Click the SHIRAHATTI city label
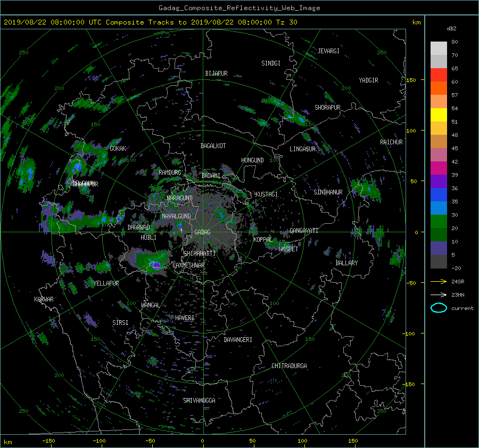 click(x=200, y=254)
